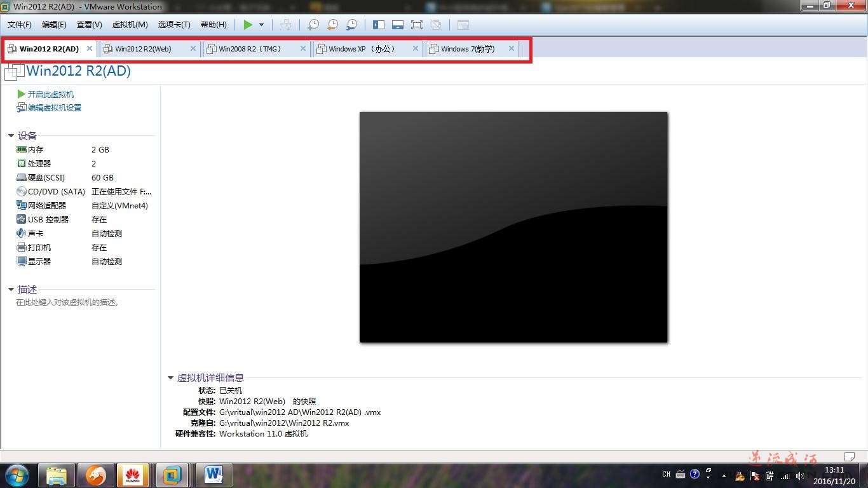Click the CH input language indicator
The height and width of the screenshot is (488, 868).
(x=666, y=474)
